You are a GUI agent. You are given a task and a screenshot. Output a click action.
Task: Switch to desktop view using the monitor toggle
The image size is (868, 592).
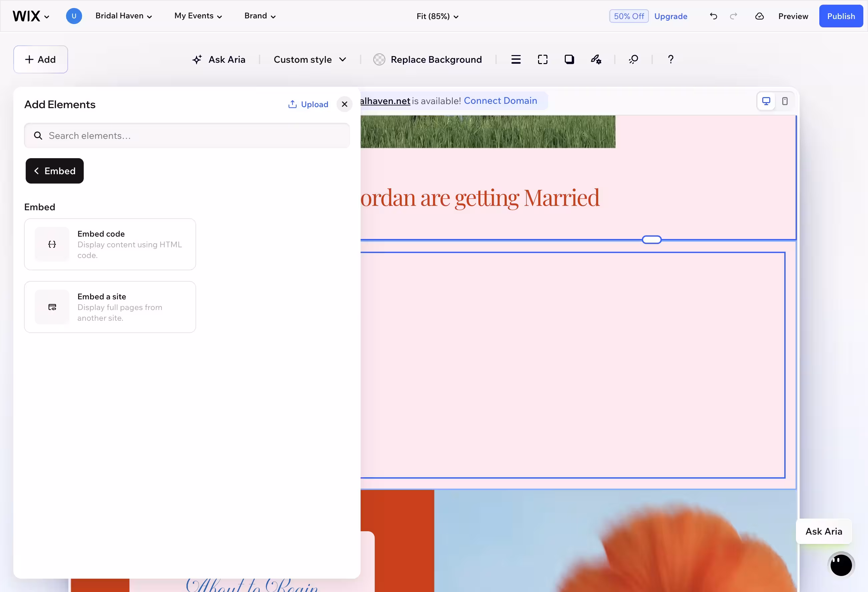[766, 101]
